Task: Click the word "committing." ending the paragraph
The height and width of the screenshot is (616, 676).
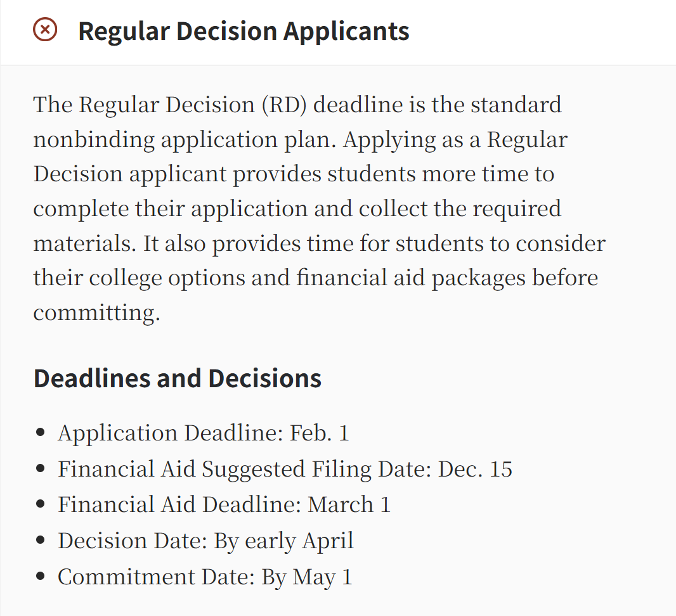Action: [97, 312]
